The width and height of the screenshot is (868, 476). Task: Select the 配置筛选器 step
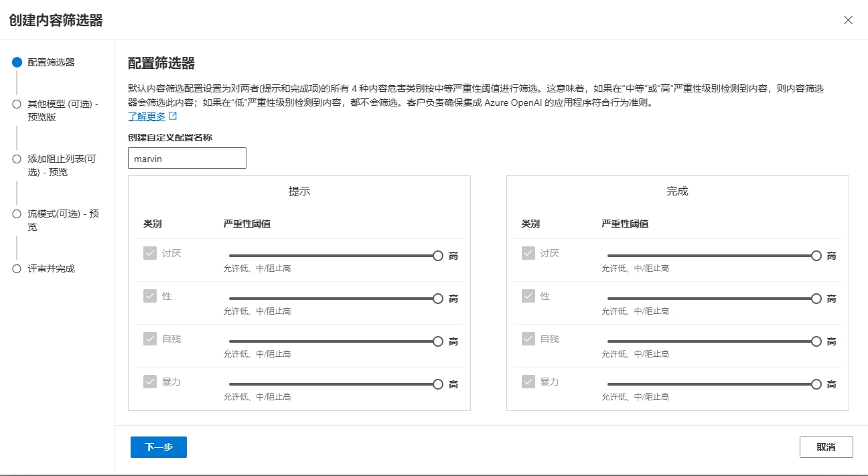click(51, 62)
